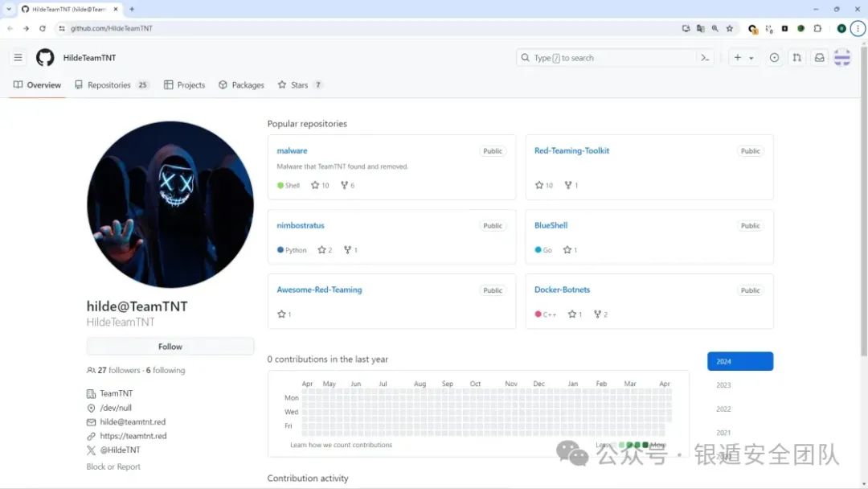Reload the page with refresh icon
The image size is (868, 489).
point(43,28)
